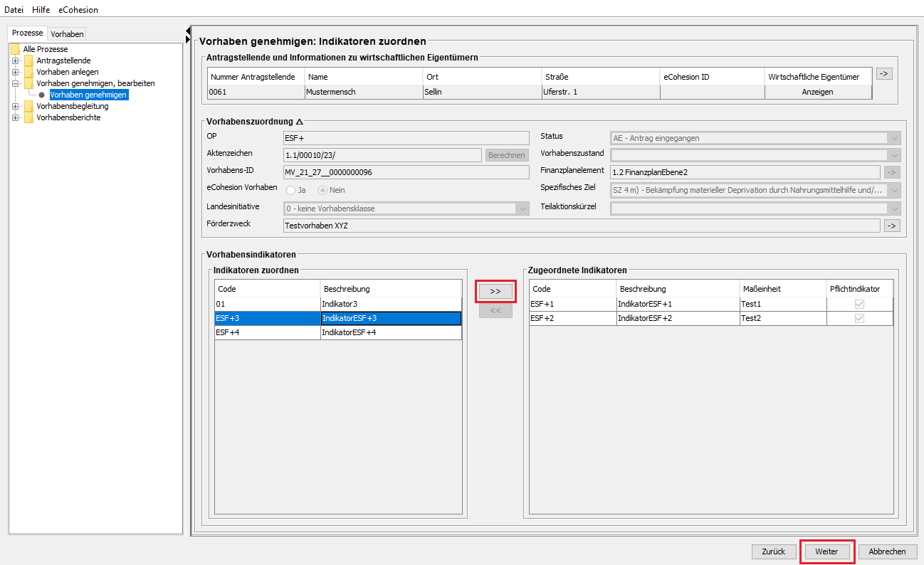The height and width of the screenshot is (565, 924).
Task: Open the Datei menu
Action: [14, 10]
